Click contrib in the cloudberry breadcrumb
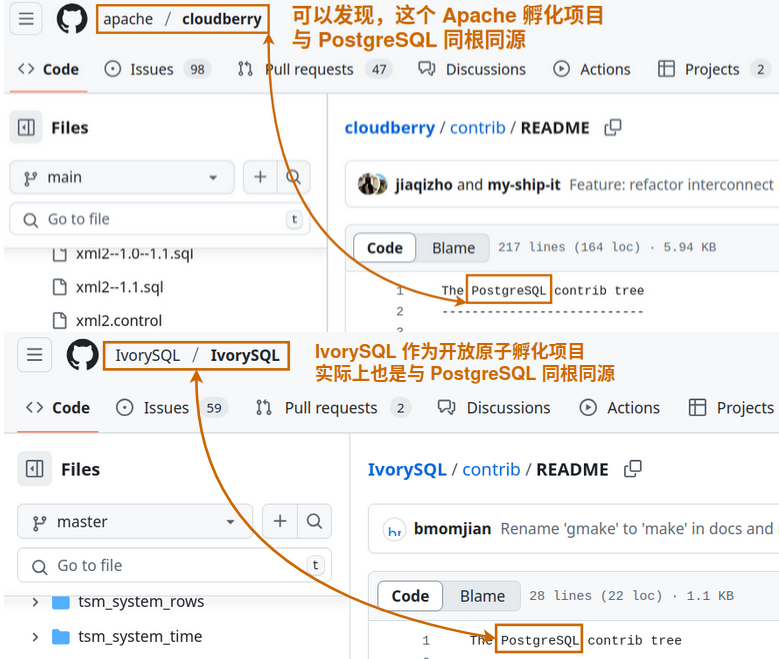This screenshot has height=659, width=779. pos(477,127)
